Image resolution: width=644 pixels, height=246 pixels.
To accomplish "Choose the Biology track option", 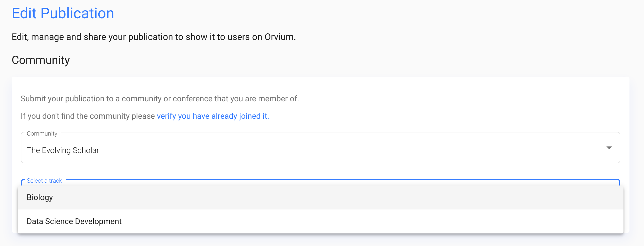I will pyautogui.click(x=320, y=197).
